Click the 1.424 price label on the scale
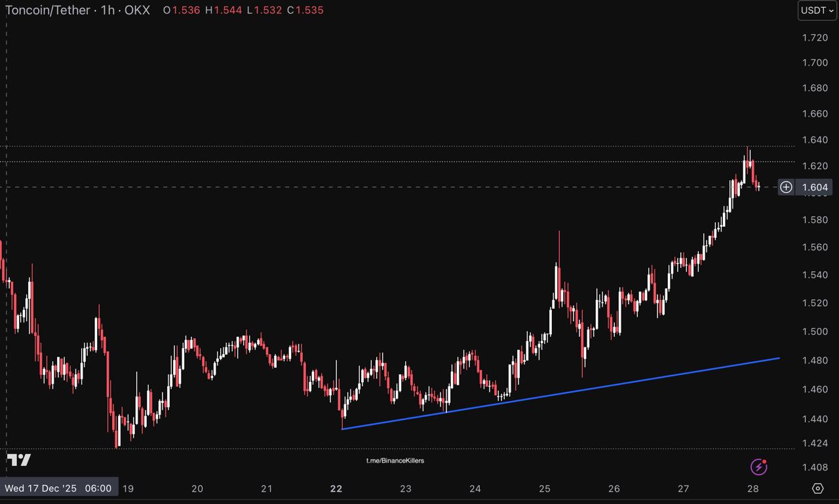This screenshot has width=839, height=504. [x=815, y=444]
